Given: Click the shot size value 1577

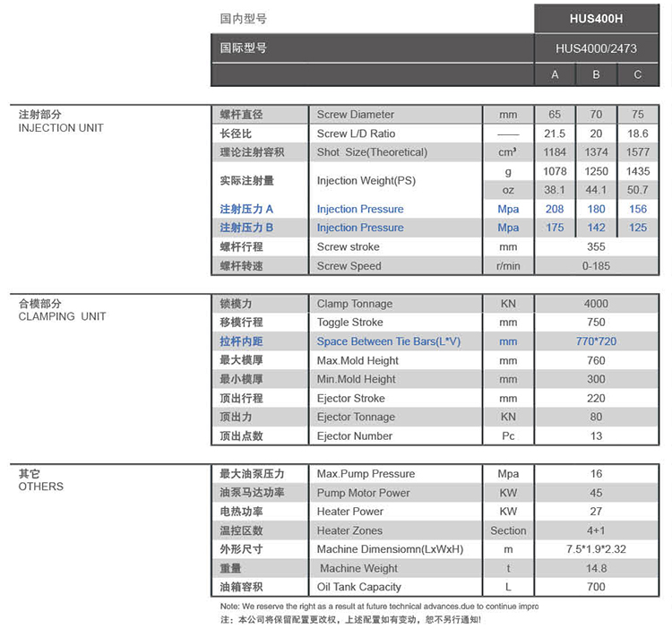Looking at the screenshot, I should (x=638, y=152).
